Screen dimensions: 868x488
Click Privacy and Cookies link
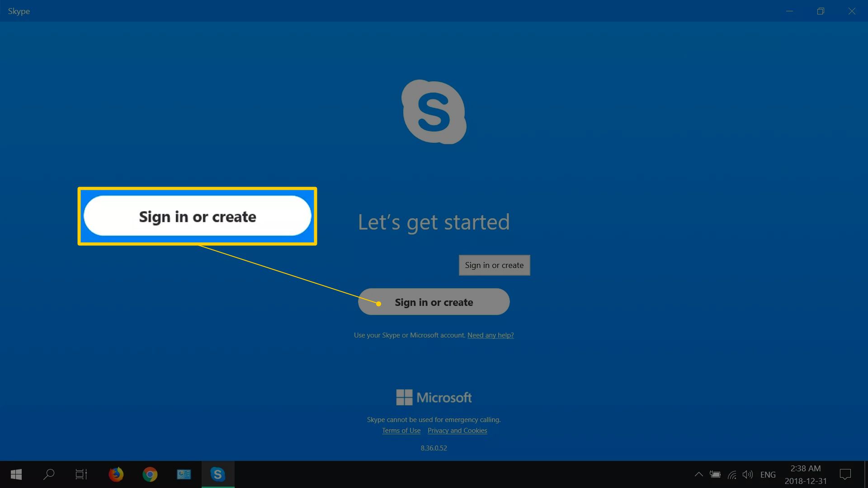point(457,430)
